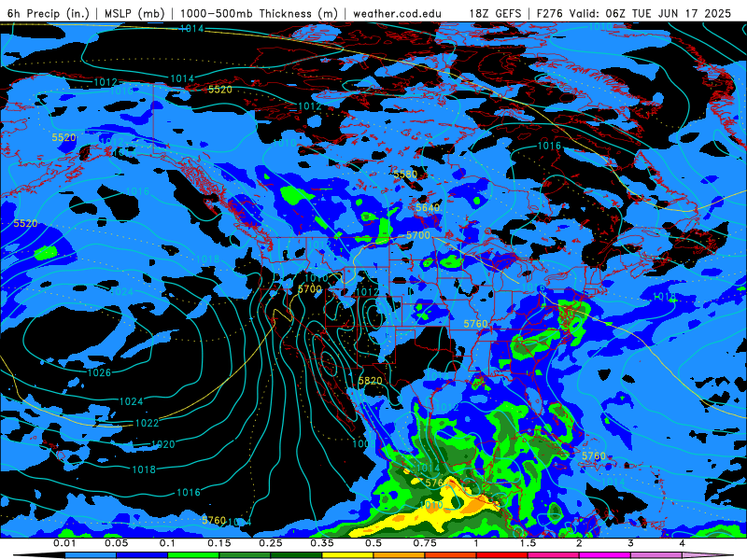Click the 0.25 value on the precipitation legend
The height and width of the screenshot is (560, 747).
point(271,543)
